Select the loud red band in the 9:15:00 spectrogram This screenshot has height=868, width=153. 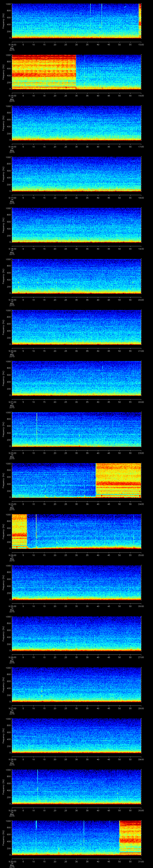click(44, 72)
